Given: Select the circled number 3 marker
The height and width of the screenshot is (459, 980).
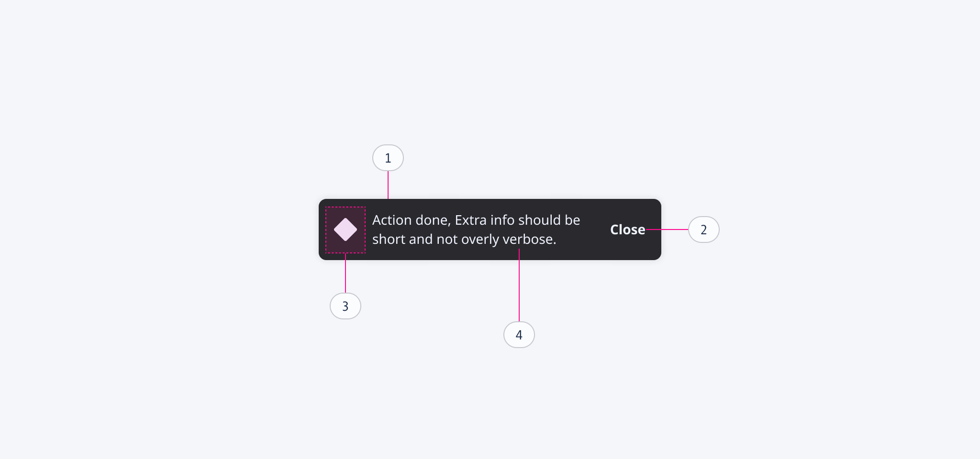Looking at the screenshot, I should pyautogui.click(x=345, y=306).
